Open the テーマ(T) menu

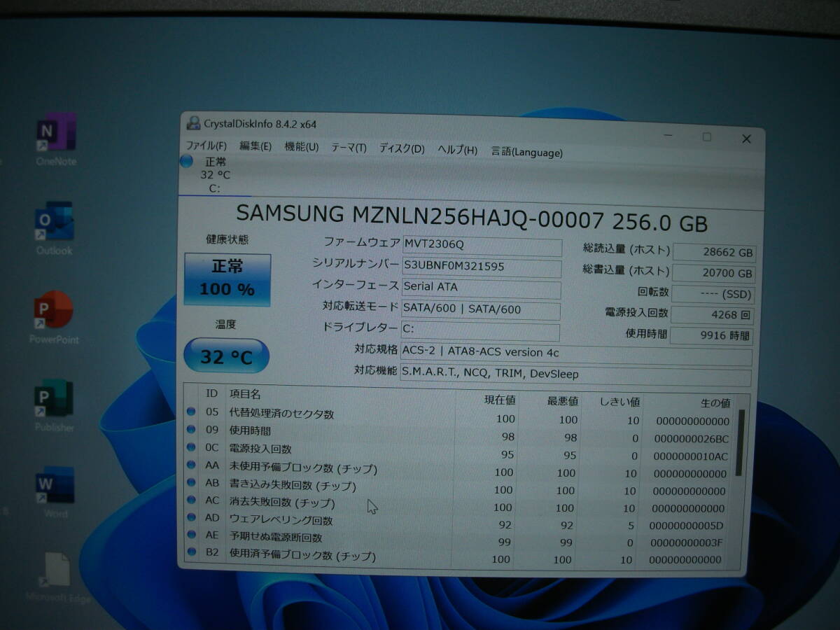coord(349,148)
